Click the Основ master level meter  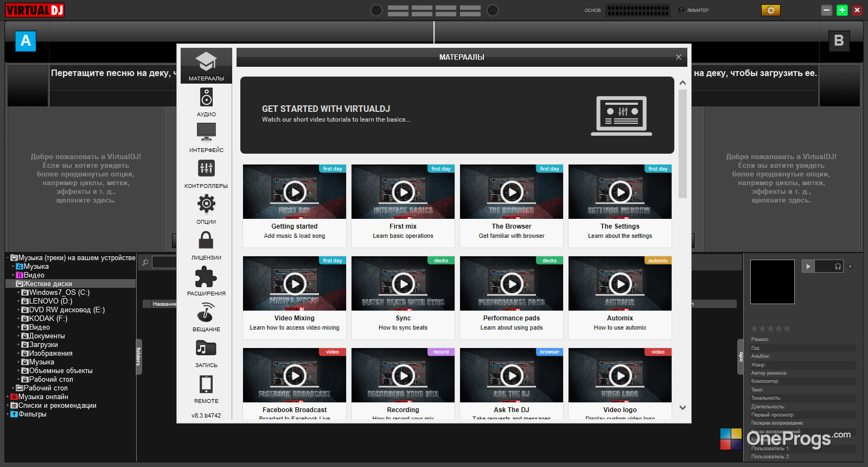pos(637,10)
